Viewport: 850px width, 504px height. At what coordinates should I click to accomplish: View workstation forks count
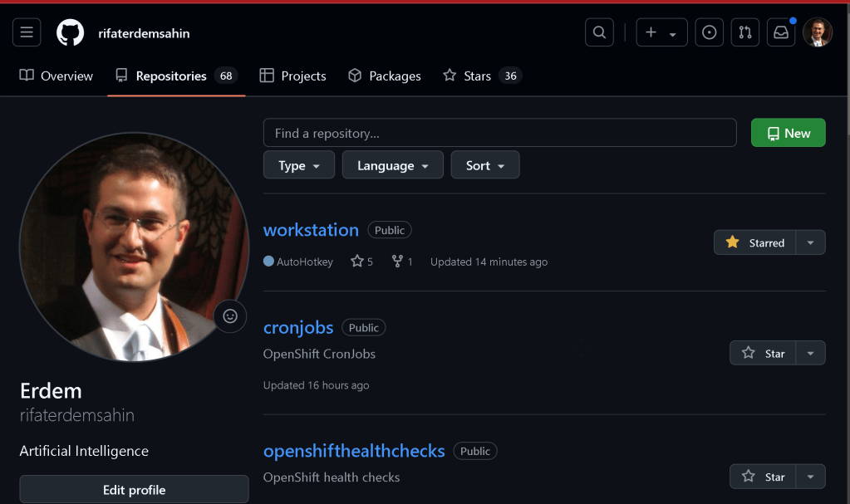pos(402,262)
